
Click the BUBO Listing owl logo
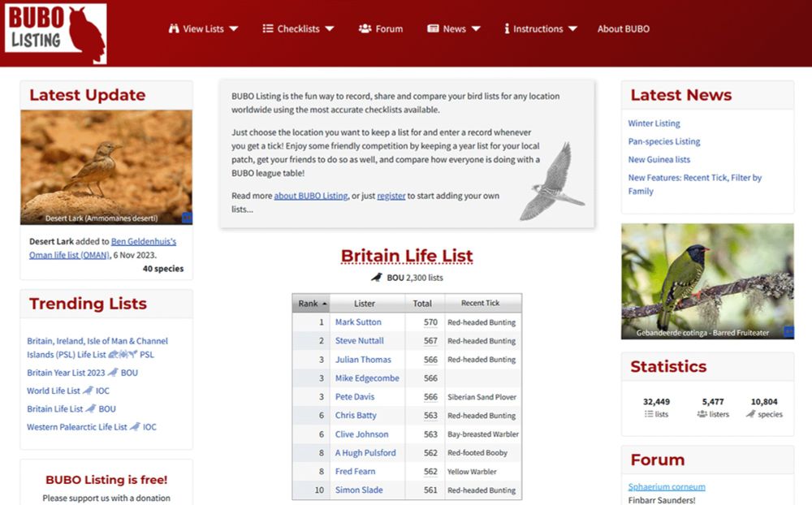56,33
